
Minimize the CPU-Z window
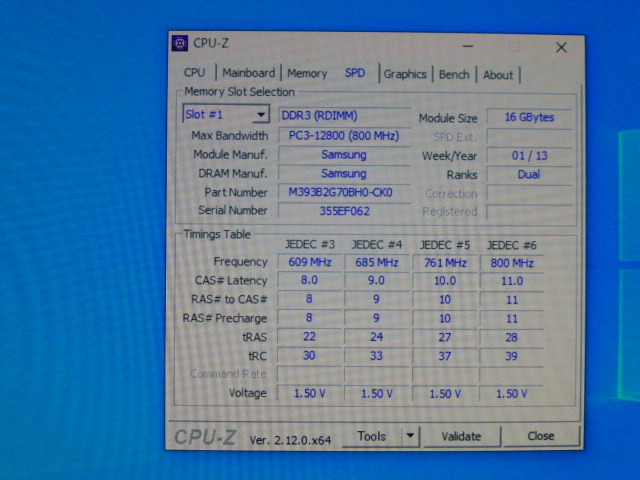tap(468, 46)
